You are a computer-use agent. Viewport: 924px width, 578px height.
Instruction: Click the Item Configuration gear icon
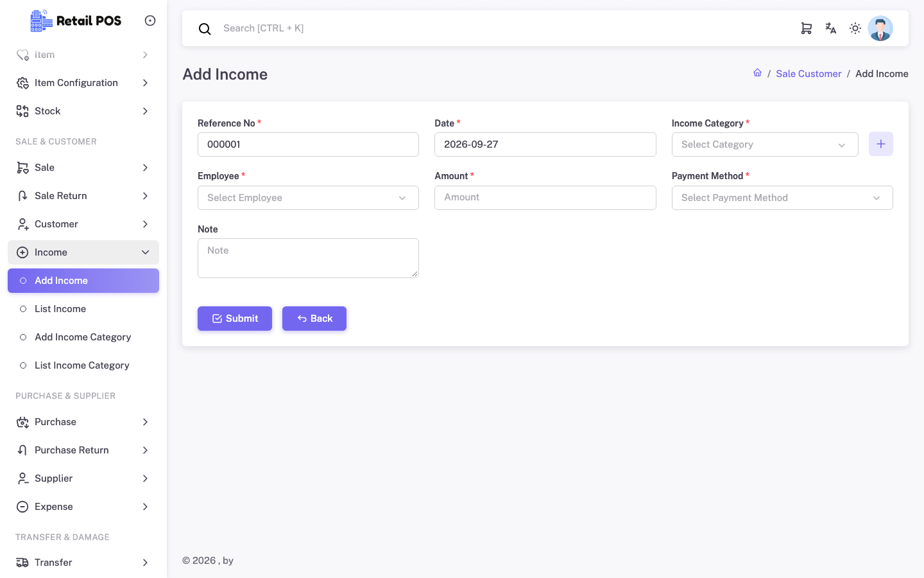click(22, 83)
